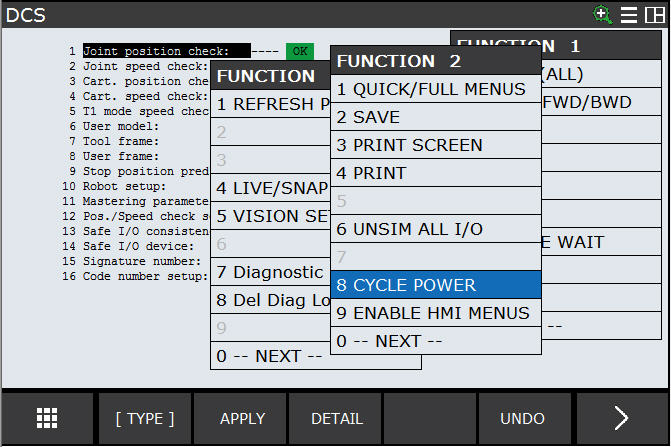
Task: Select SAVE in the Function 2 menu
Action: (436, 117)
